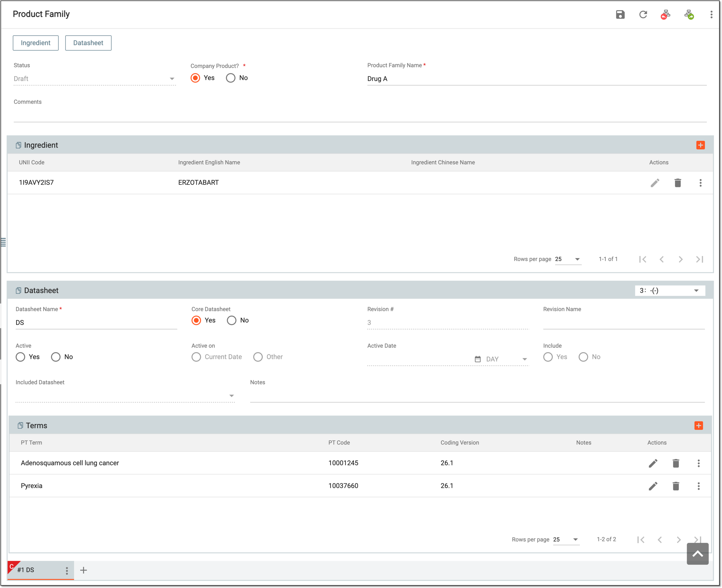Click the green workflow forward icon
Viewport: 722px width, 588px height.
point(689,14)
